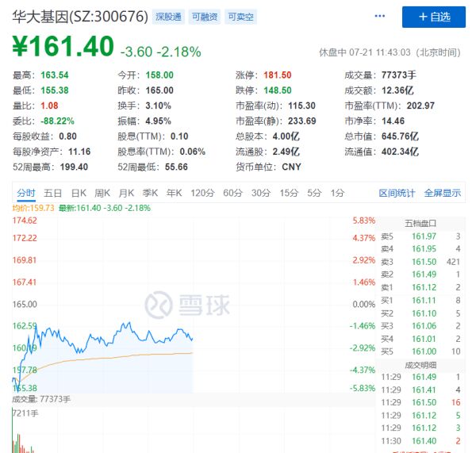Image resolution: width=476 pixels, height=453 pixels.
Task: Show the 月K candlestick chart
Action: (x=127, y=193)
